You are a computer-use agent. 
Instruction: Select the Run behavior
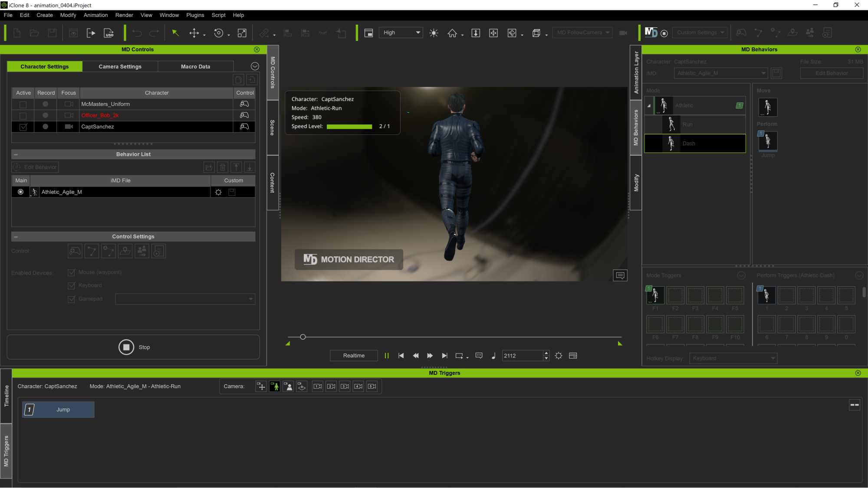695,124
